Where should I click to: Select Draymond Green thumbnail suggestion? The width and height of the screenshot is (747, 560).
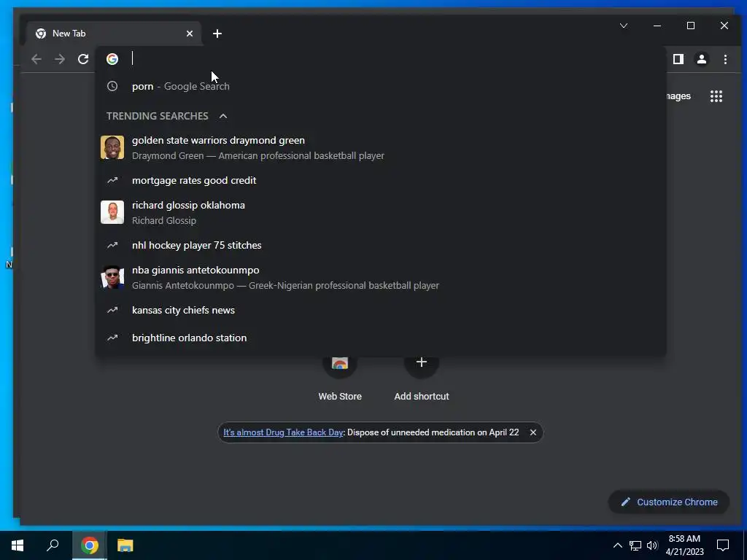coord(112,147)
